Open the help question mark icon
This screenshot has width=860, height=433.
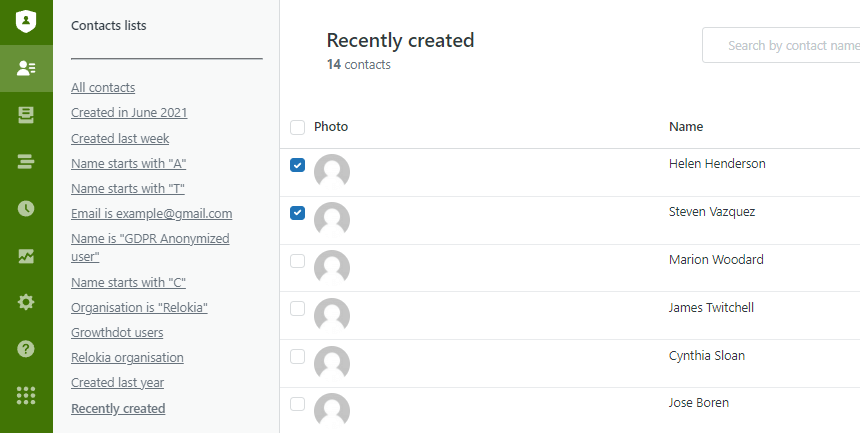[26, 349]
